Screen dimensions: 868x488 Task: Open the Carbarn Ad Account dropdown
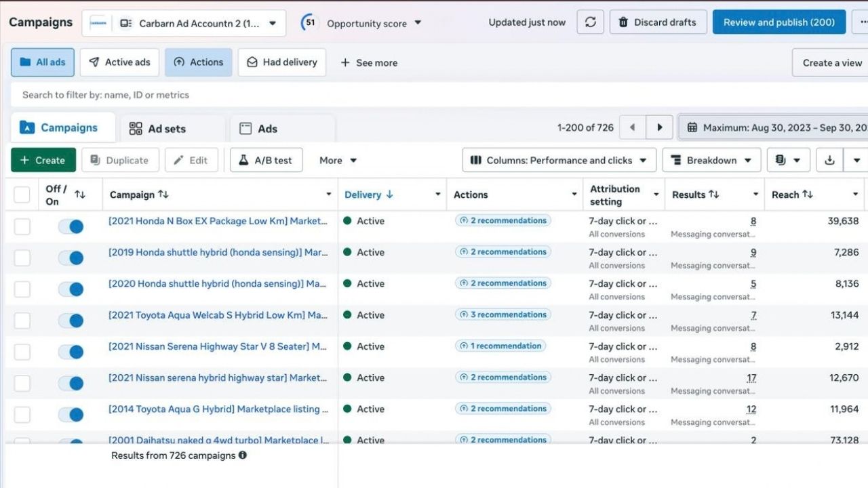click(x=184, y=23)
